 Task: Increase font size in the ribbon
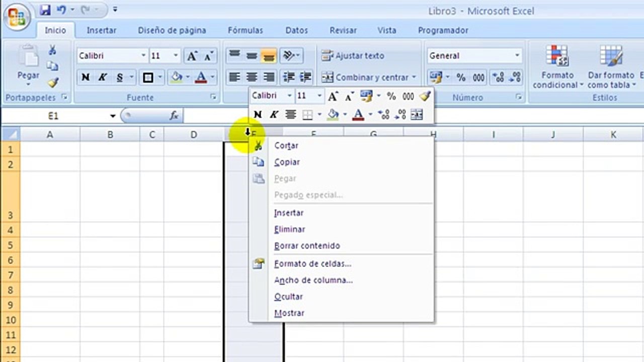coord(191,56)
